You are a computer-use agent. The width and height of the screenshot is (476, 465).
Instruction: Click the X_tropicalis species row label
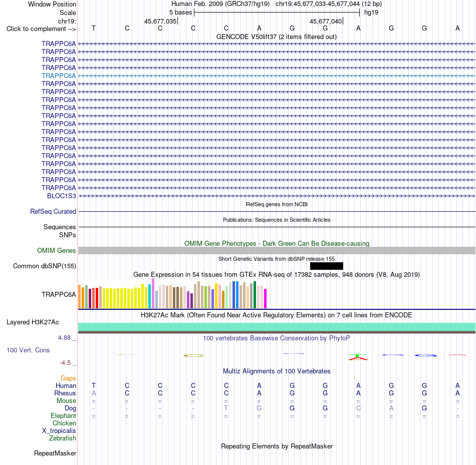tap(59, 431)
